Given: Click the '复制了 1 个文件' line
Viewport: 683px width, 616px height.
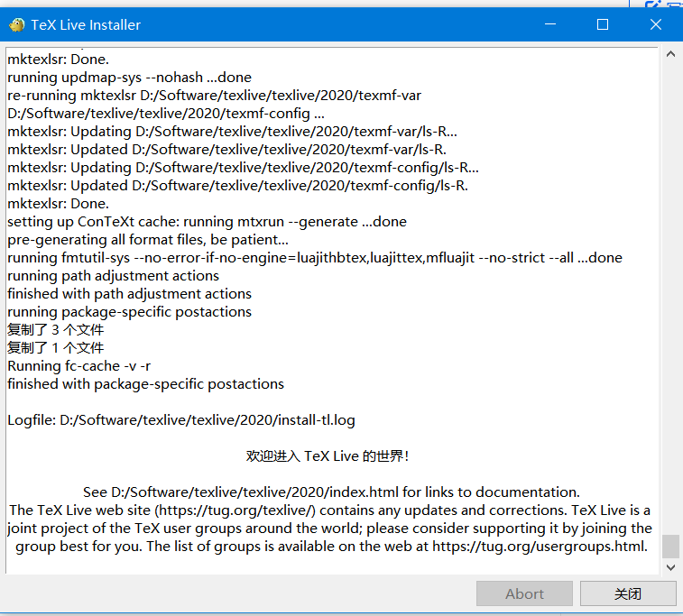Looking at the screenshot, I should point(56,348).
